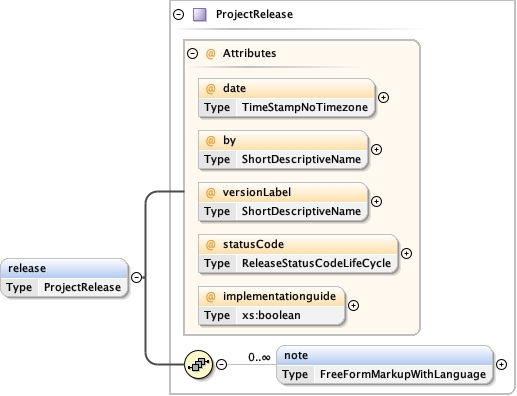Click the purple ProjectRelease type icon

click(x=200, y=15)
